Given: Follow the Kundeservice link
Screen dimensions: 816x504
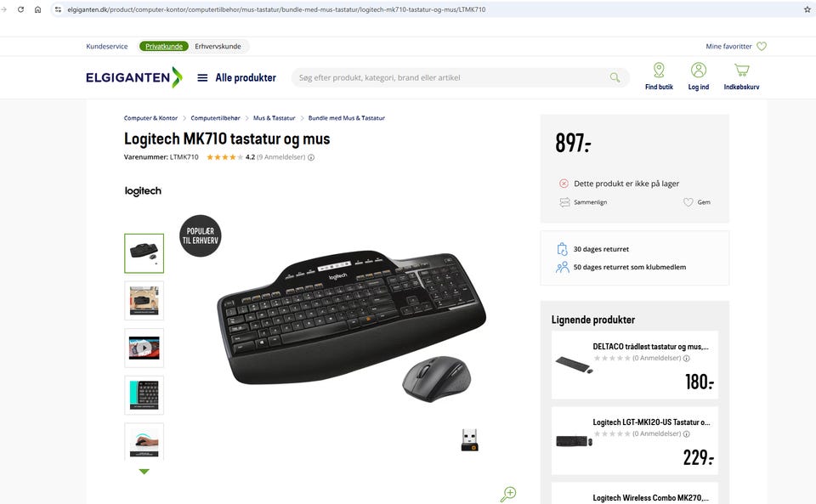Looking at the screenshot, I should [x=107, y=46].
